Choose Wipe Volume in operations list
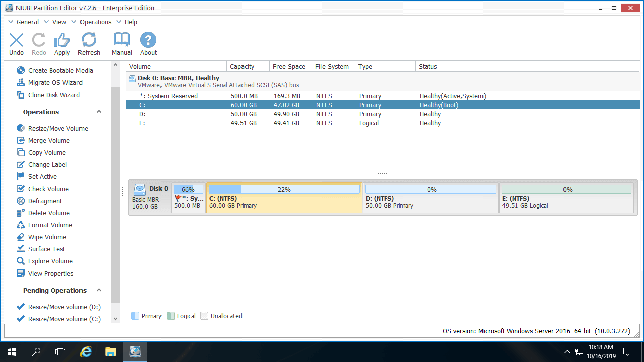 [x=47, y=237]
